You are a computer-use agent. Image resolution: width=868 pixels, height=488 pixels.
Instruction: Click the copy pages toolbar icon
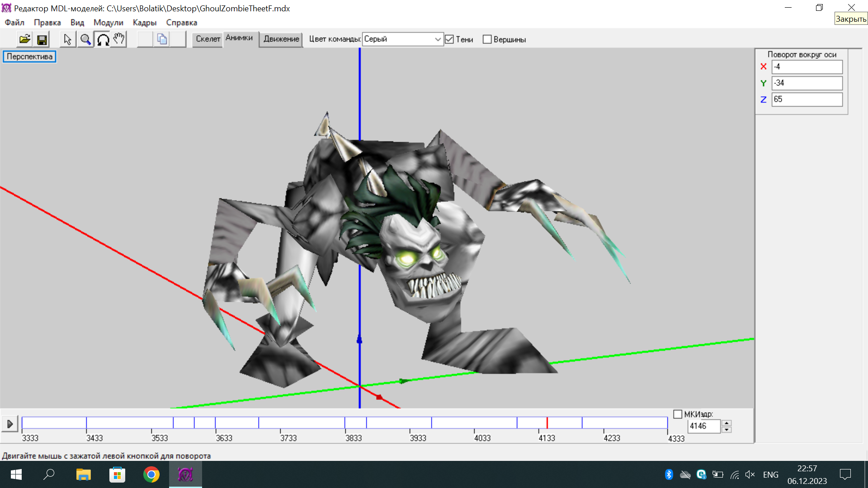pos(162,39)
